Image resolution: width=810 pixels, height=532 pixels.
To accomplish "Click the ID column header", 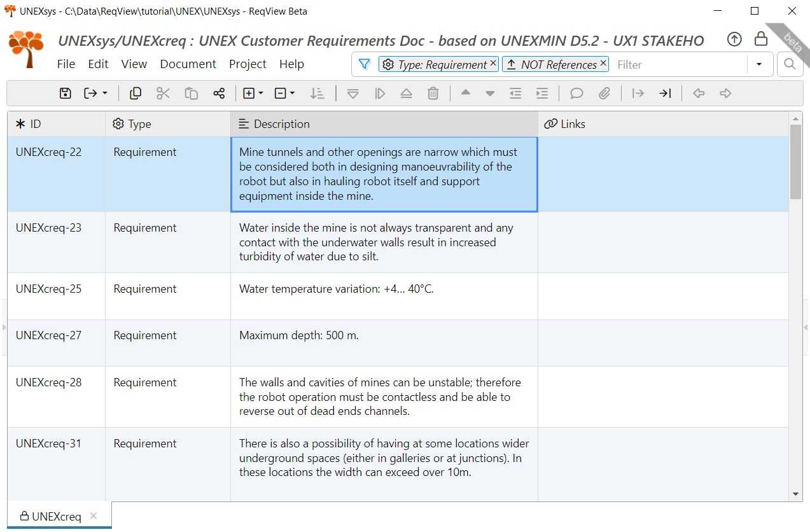I will (x=57, y=124).
